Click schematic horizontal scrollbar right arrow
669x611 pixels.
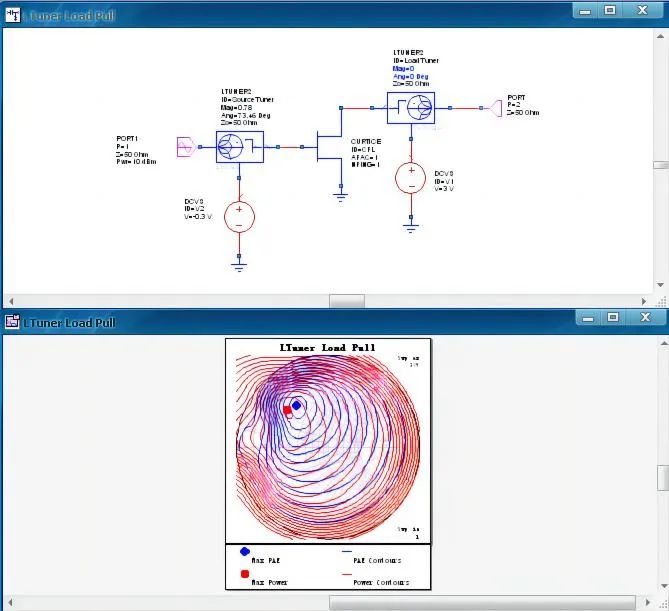644,301
